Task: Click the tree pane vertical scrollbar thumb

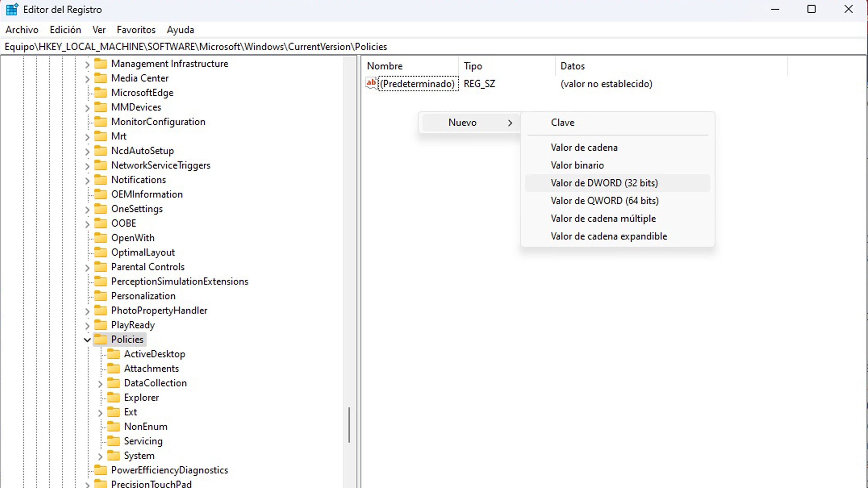Action: tap(349, 425)
